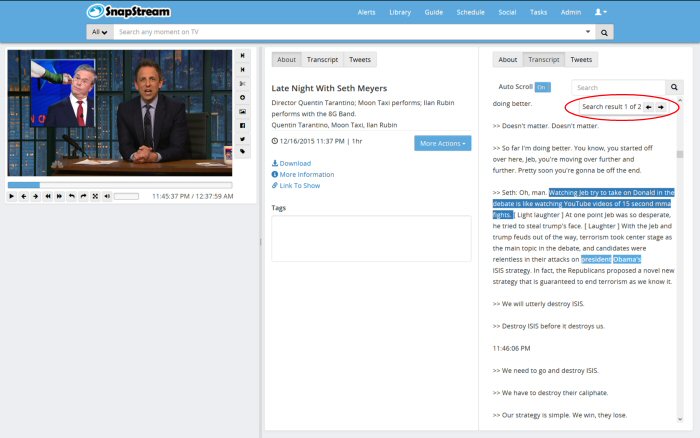Click inside the Tags box
Screen dimensions: 700x438
pyautogui.click(x=371, y=238)
